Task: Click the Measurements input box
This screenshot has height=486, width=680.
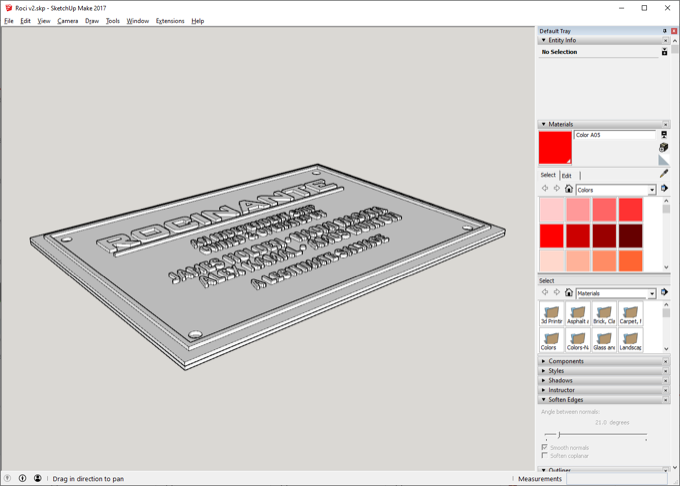Action: click(x=617, y=479)
